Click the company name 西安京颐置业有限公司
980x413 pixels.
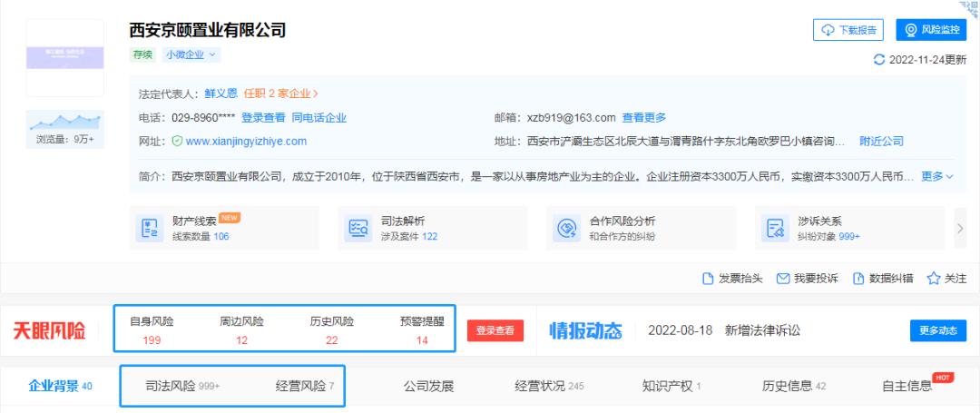coord(208,30)
